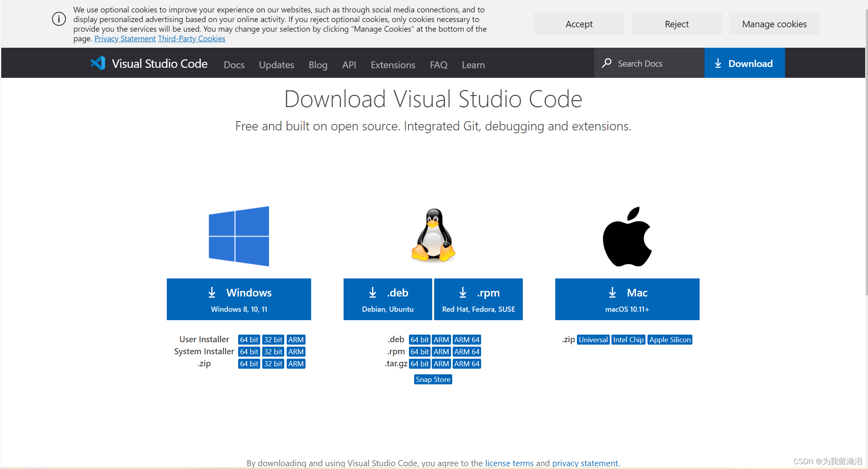Select Linux .rpm ARM 64
This screenshot has width=868, height=469.
click(x=467, y=351)
